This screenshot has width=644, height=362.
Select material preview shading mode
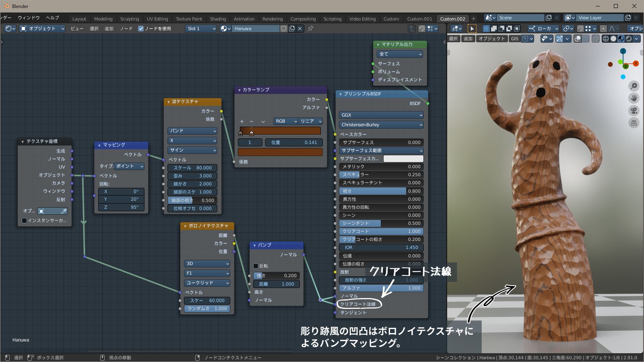point(621,39)
